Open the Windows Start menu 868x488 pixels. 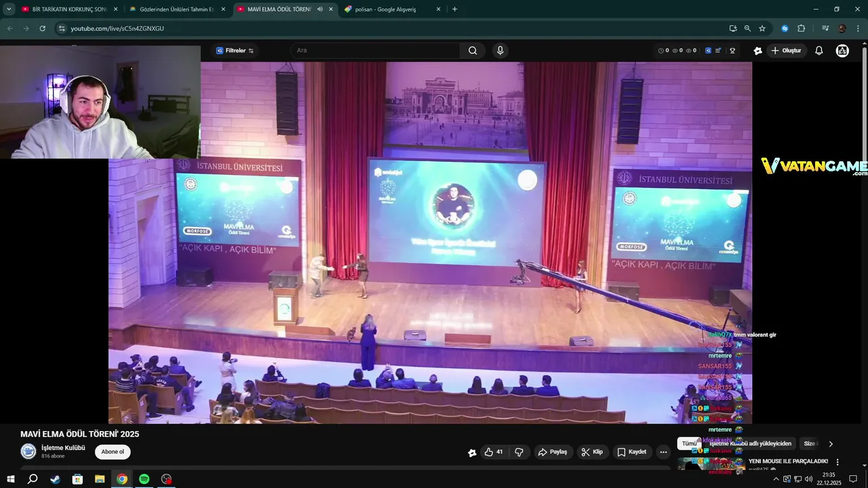point(10,479)
